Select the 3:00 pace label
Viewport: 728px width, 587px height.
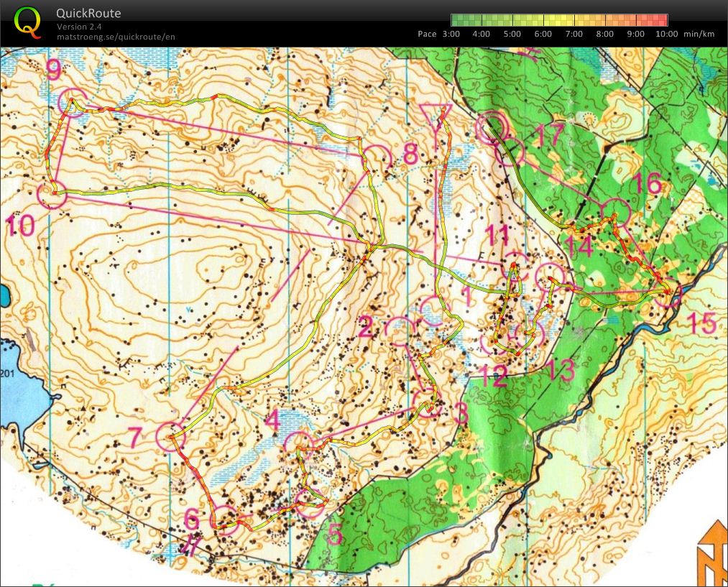[451, 34]
